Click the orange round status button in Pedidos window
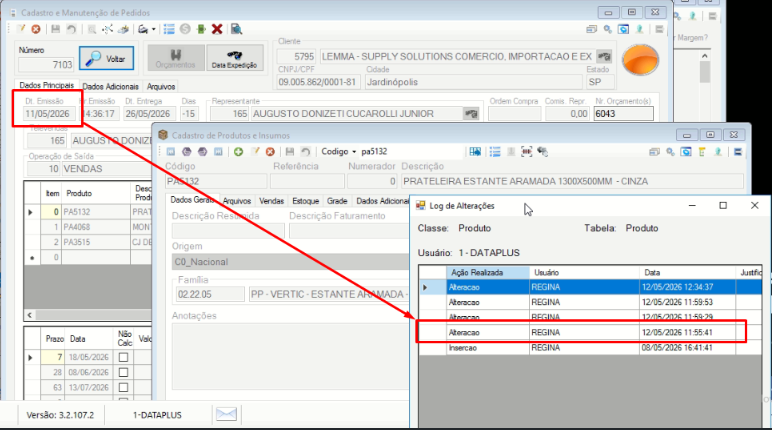The image size is (772, 430). point(640,60)
